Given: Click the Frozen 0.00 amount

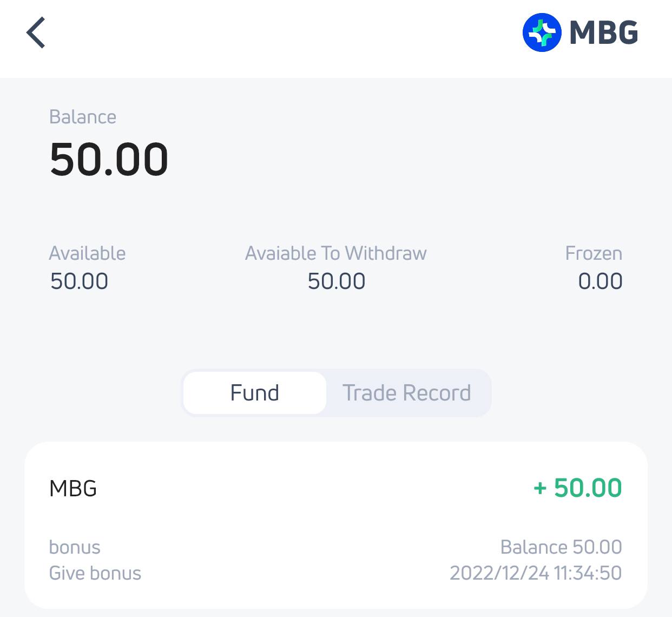Looking at the screenshot, I should 600,281.
